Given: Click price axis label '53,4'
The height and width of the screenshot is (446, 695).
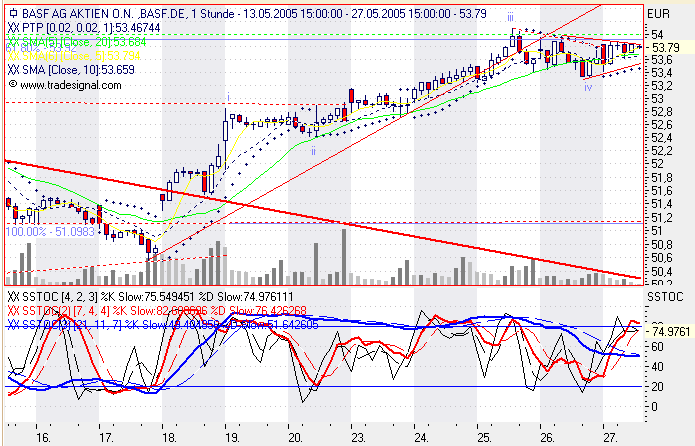Looking at the screenshot, I should [662, 73].
